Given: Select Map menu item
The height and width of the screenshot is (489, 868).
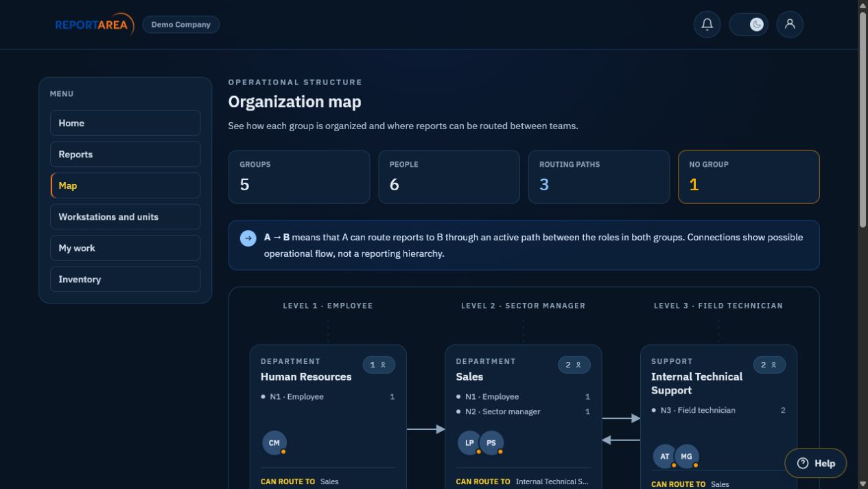Looking at the screenshot, I should (x=126, y=185).
